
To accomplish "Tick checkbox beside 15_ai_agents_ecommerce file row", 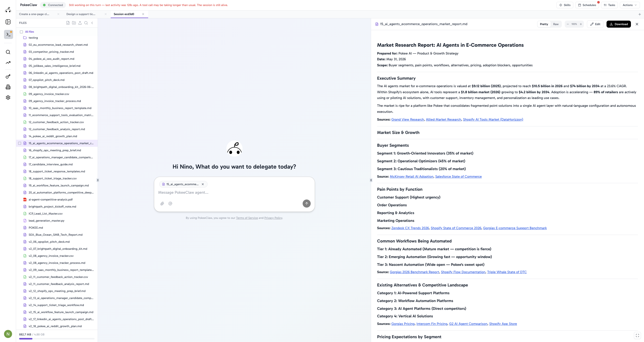I will coord(20,143).
